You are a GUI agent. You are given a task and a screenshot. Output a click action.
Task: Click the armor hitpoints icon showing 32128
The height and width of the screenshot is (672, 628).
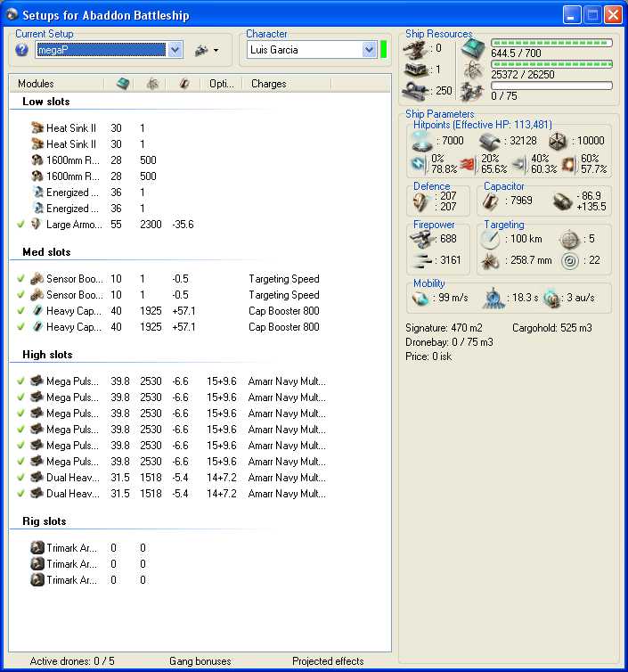pos(489,142)
